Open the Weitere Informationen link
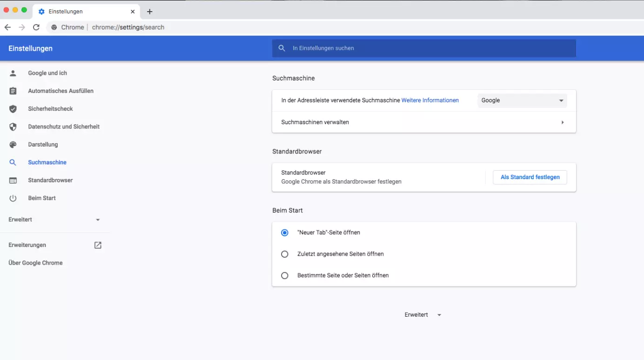 click(x=430, y=100)
